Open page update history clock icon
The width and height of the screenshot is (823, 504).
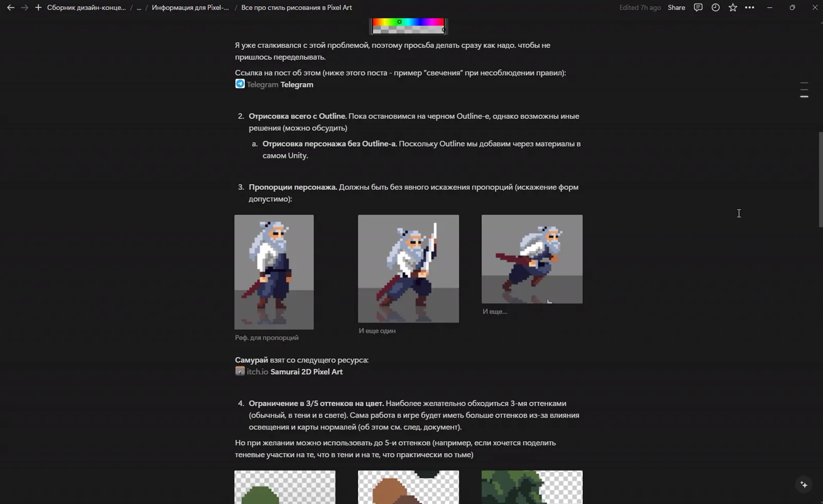[x=715, y=8]
